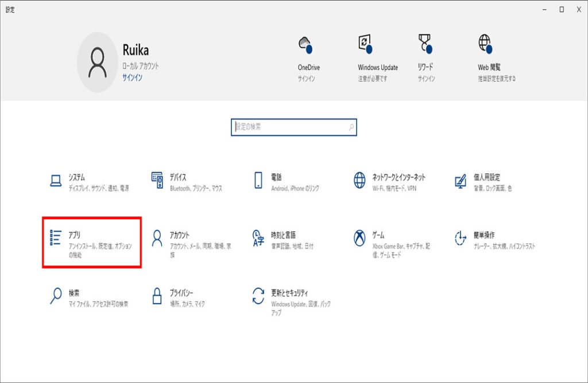588x383 pixels.
Task: Click the サインイン link under Ruika
Action: point(132,77)
